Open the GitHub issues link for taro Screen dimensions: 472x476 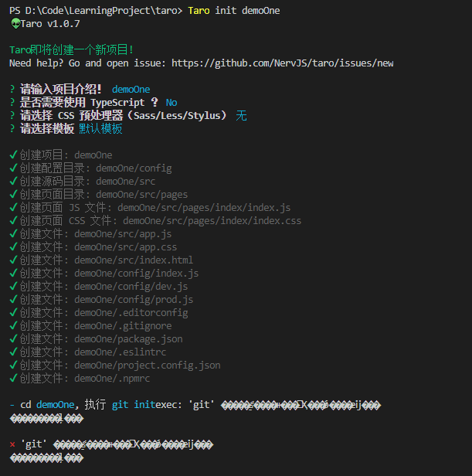[282, 63]
